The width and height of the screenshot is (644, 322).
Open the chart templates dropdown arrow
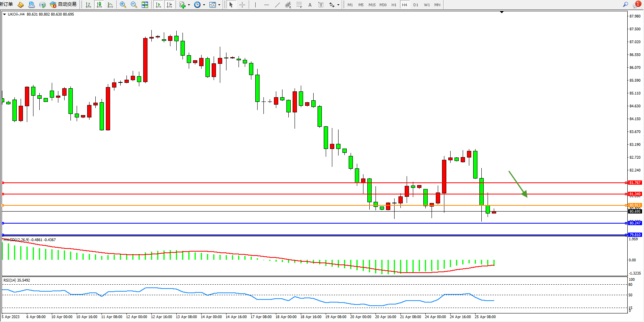pos(219,5)
